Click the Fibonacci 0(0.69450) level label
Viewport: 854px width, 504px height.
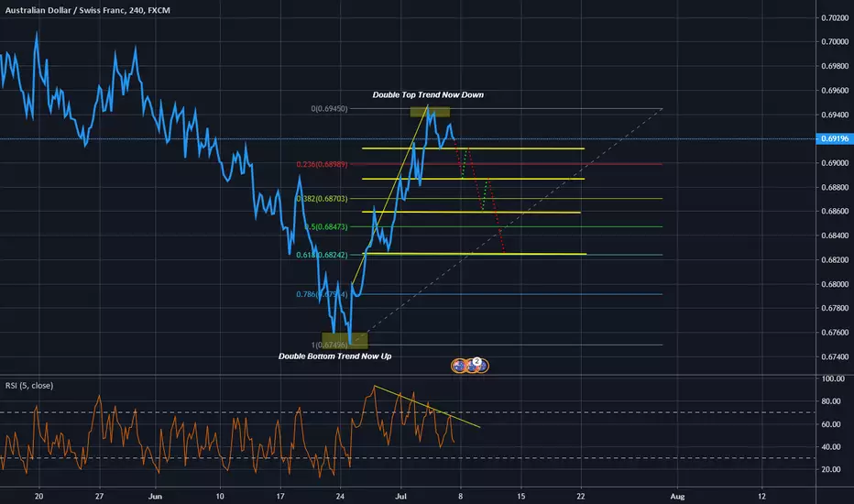[329, 109]
